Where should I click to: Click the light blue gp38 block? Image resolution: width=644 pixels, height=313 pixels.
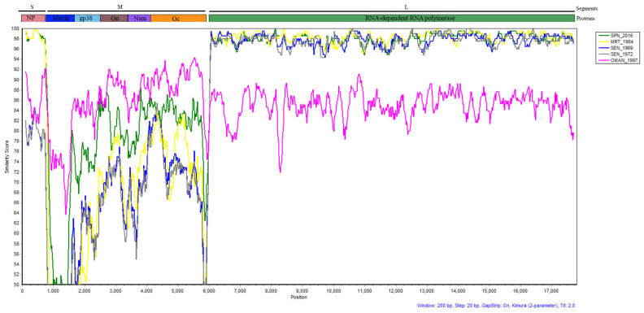(88, 18)
